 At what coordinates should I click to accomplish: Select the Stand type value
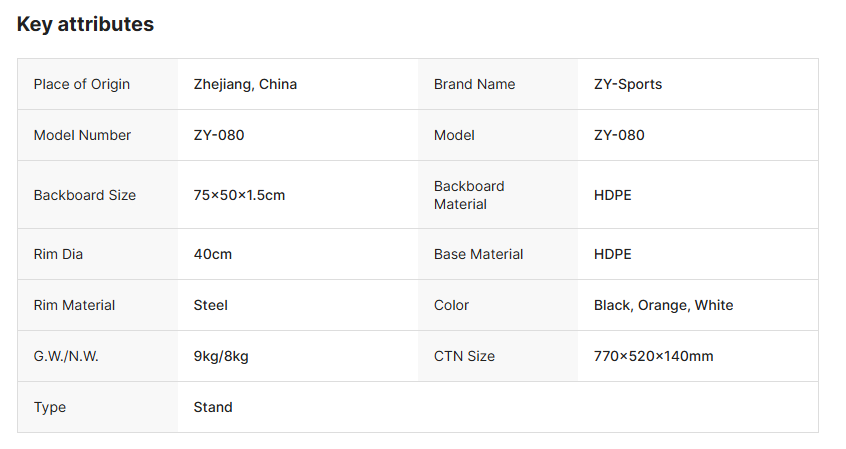[x=213, y=407]
